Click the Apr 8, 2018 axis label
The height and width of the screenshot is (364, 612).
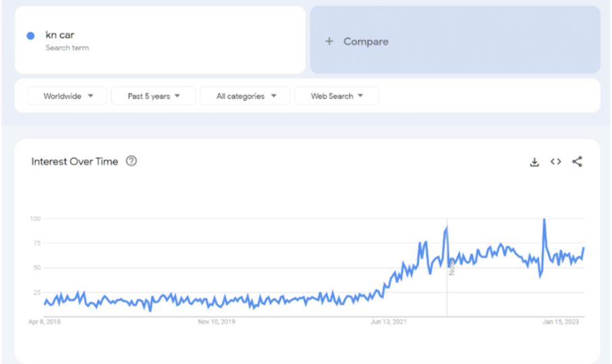pyautogui.click(x=45, y=322)
